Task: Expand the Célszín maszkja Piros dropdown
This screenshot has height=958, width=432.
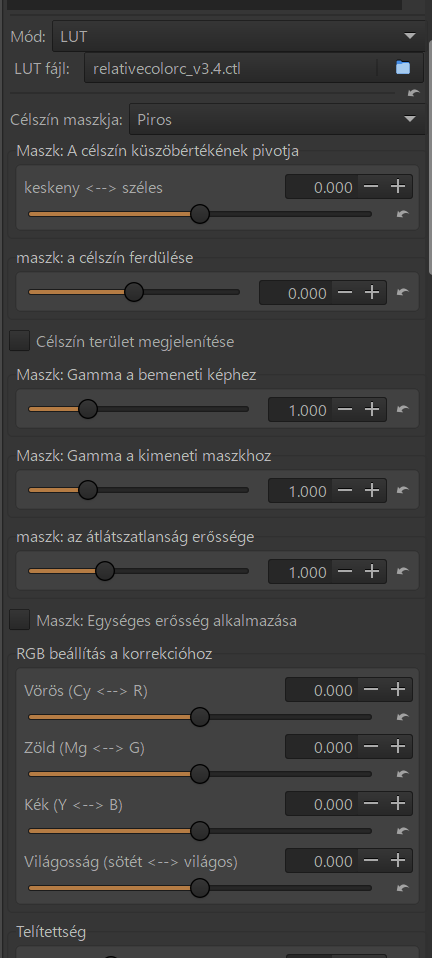Action: [x=277, y=119]
